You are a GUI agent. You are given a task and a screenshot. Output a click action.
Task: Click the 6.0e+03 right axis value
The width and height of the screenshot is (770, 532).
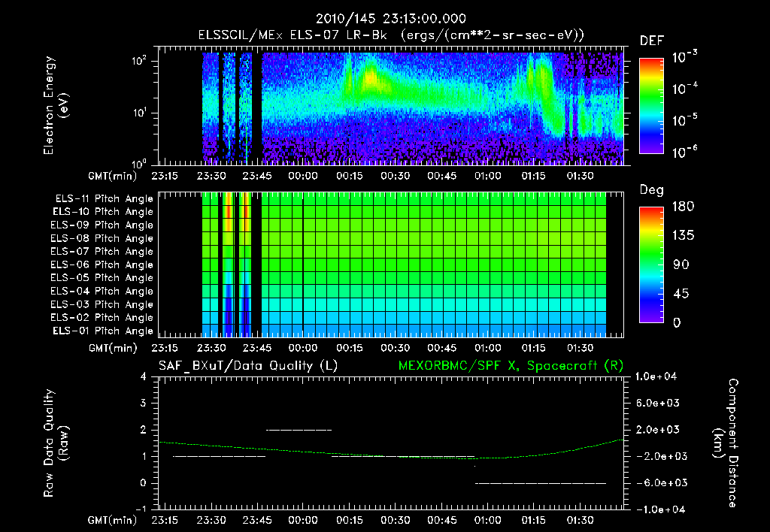point(657,404)
